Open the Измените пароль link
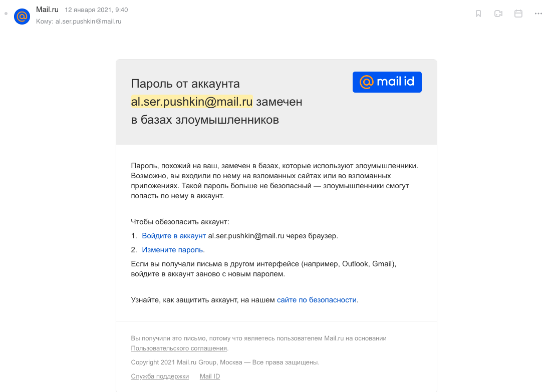 (172, 250)
